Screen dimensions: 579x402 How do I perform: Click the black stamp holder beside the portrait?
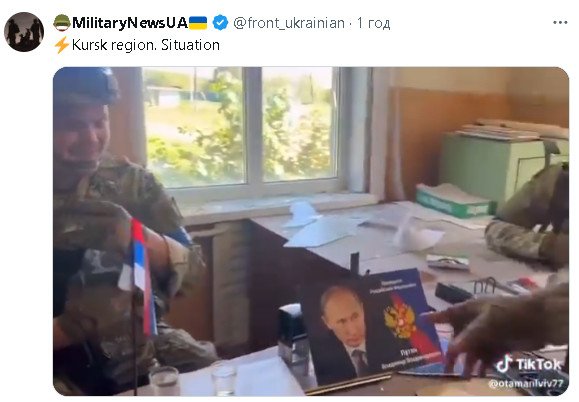[293, 334]
